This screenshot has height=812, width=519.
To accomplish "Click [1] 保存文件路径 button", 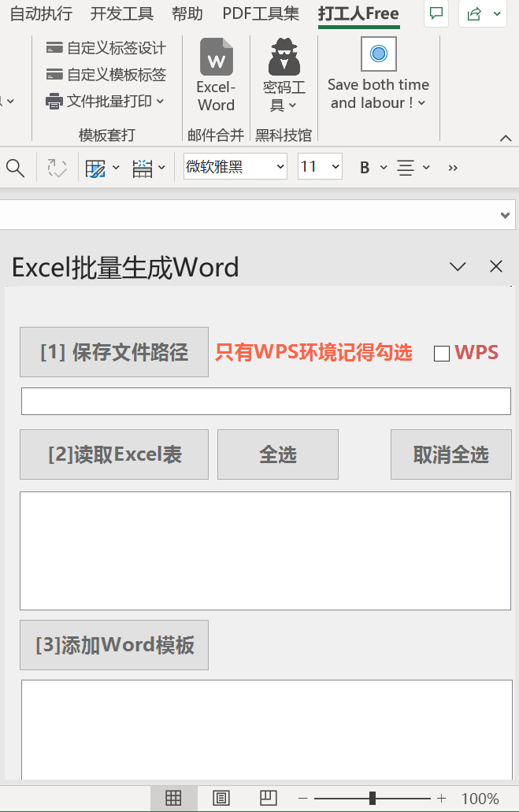I will click(x=114, y=352).
